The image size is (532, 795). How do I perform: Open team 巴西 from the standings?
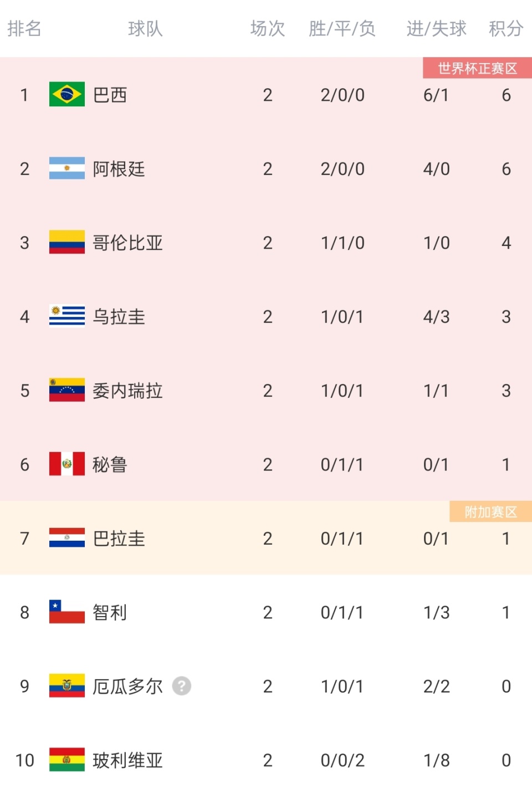[x=110, y=95]
